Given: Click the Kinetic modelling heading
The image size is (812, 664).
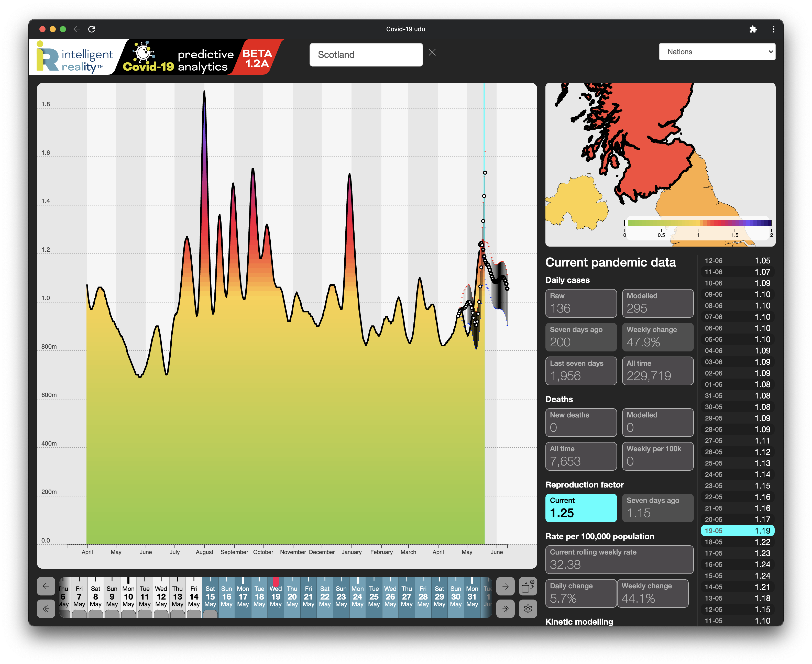Looking at the screenshot, I should 579,622.
